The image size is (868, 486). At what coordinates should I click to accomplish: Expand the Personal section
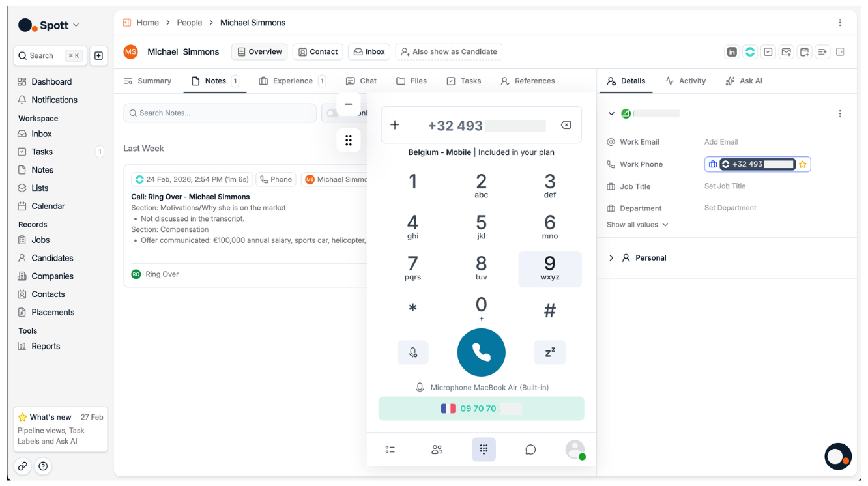click(x=611, y=258)
